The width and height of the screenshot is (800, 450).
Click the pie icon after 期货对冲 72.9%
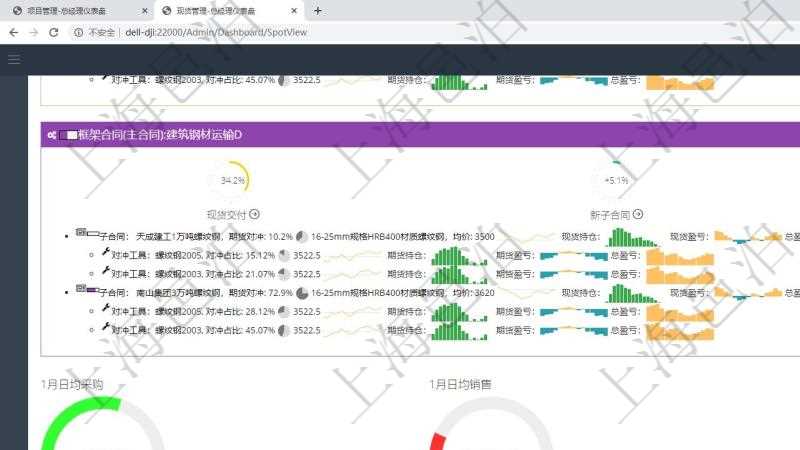coord(302,293)
